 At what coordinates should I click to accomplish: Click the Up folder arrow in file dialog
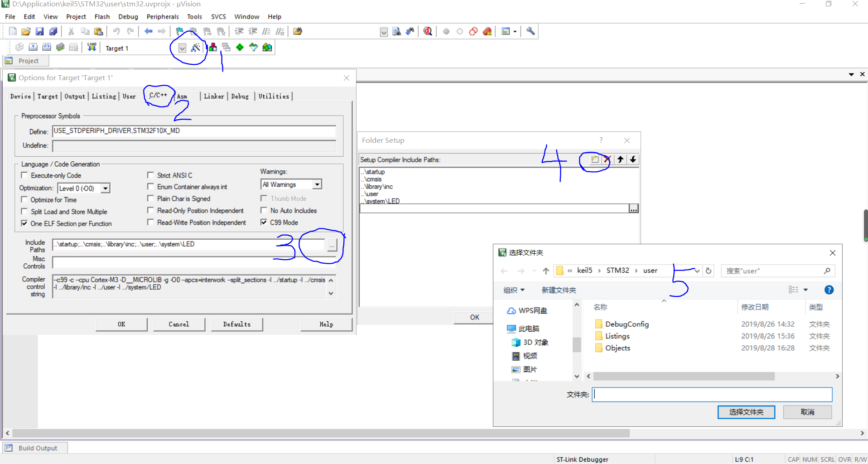pyautogui.click(x=546, y=271)
